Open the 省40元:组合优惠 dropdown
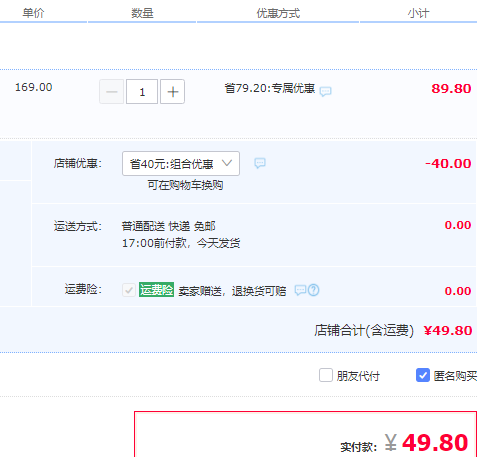 pyautogui.click(x=181, y=164)
